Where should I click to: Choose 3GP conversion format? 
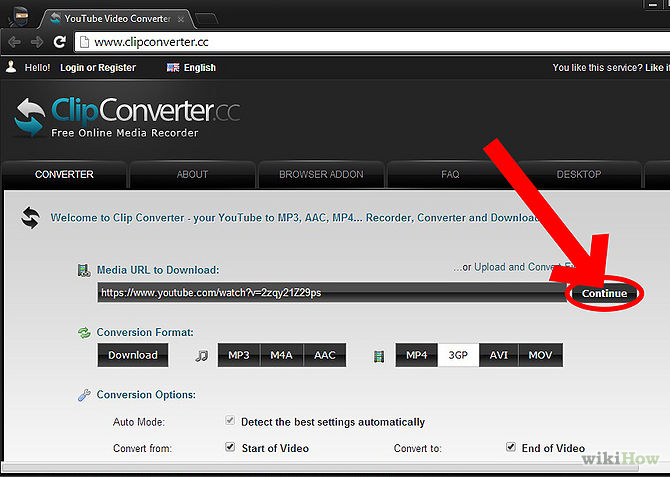pos(458,355)
